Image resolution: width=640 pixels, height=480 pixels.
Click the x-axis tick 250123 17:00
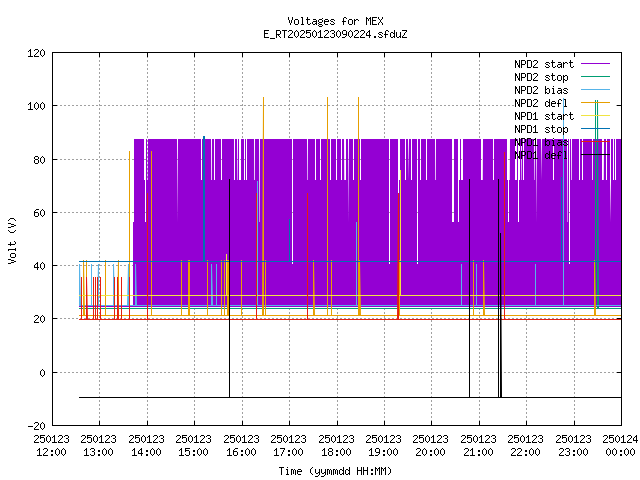pyautogui.click(x=289, y=446)
